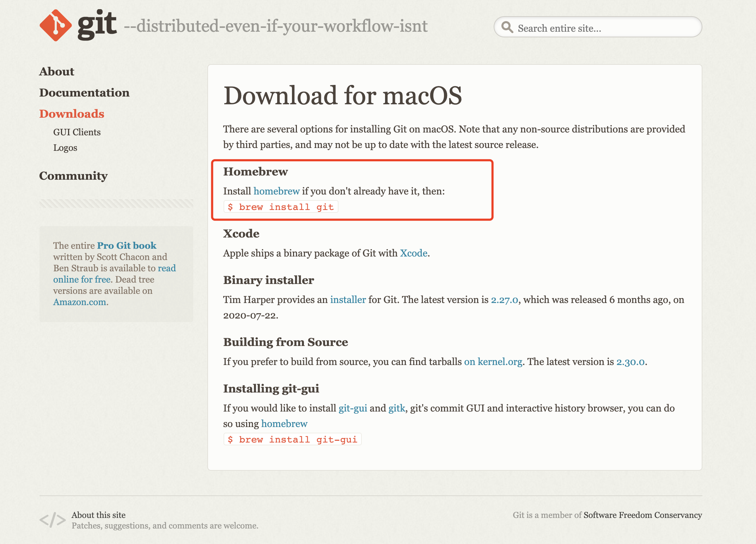Open the gitk link
This screenshot has height=544, width=756.
click(x=397, y=408)
